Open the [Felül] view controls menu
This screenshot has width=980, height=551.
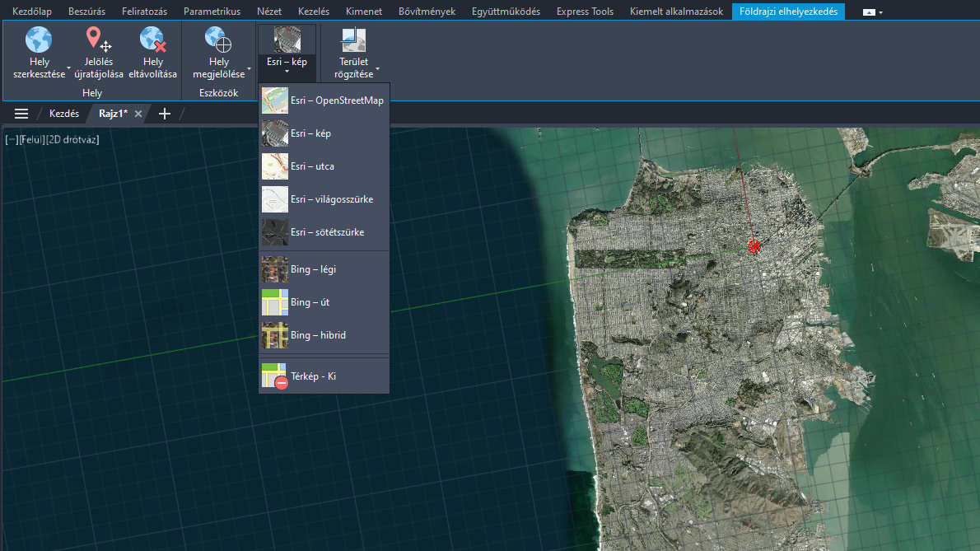32,139
